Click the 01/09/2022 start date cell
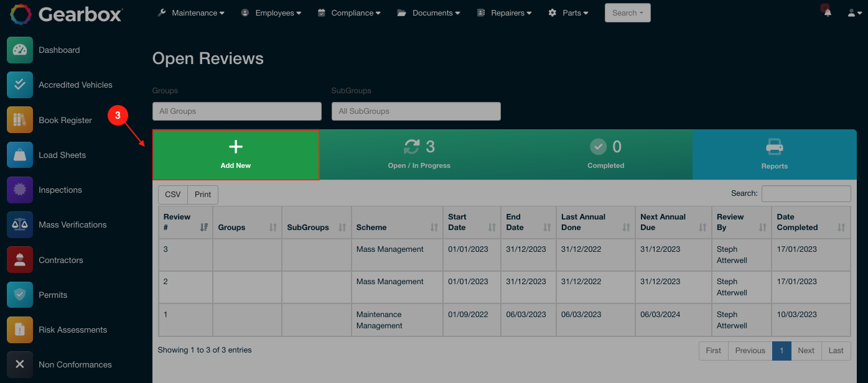 click(472, 320)
